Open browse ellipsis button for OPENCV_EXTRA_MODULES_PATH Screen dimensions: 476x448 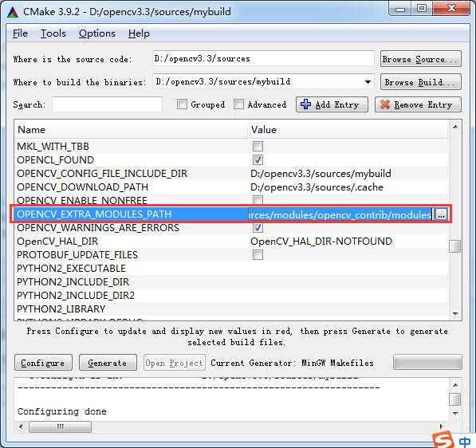click(x=441, y=215)
